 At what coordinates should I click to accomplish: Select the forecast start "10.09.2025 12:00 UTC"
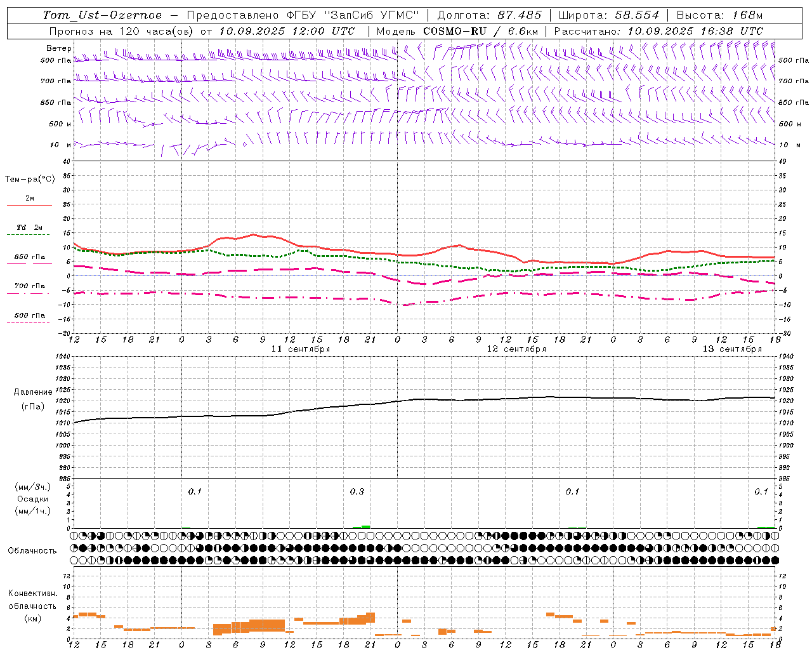click(287, 31)
